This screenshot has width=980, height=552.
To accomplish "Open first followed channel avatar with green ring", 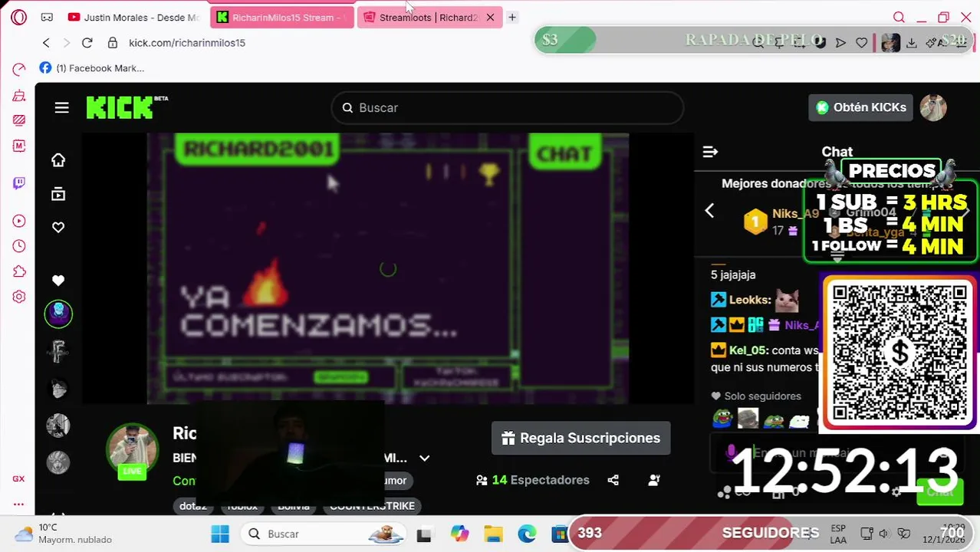I will (58, 314).
